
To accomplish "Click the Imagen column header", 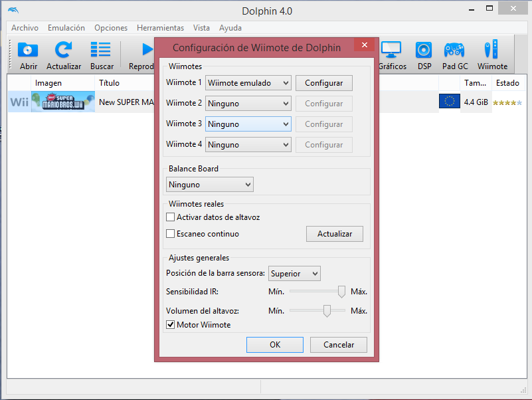I will (x=63, y=83).
